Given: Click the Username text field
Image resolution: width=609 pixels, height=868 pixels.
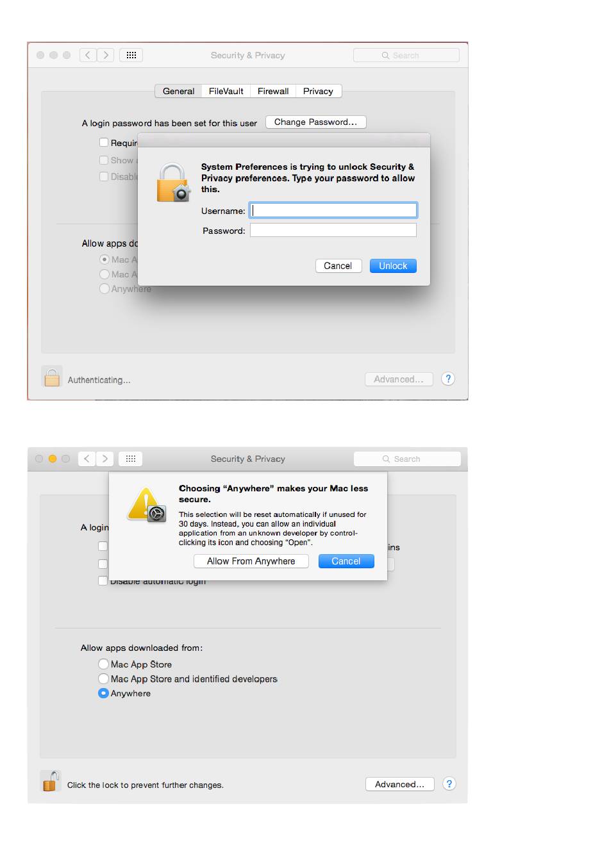Looking at the screenshot, I should pyautogui.click(x=333, y=210).
